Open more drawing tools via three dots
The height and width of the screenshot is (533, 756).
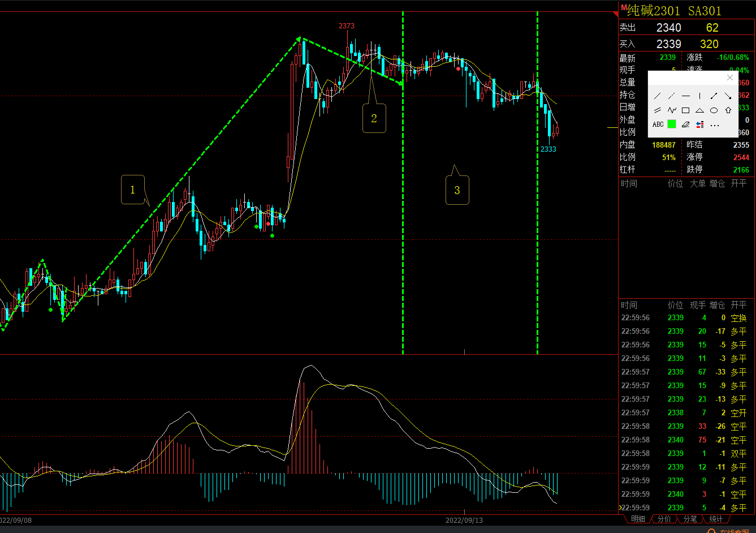(715, 125)
